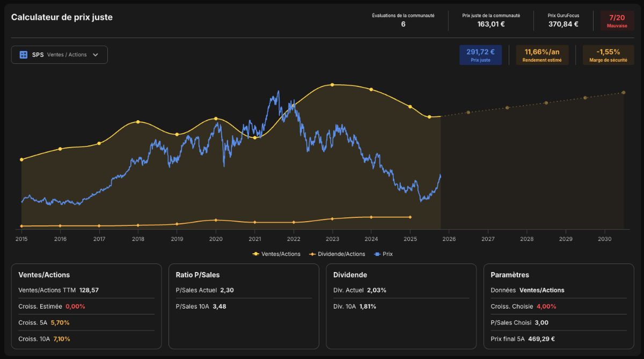Click the SPS grid icon in selector
The image size is (644, 359).
[x=24, y=55]
